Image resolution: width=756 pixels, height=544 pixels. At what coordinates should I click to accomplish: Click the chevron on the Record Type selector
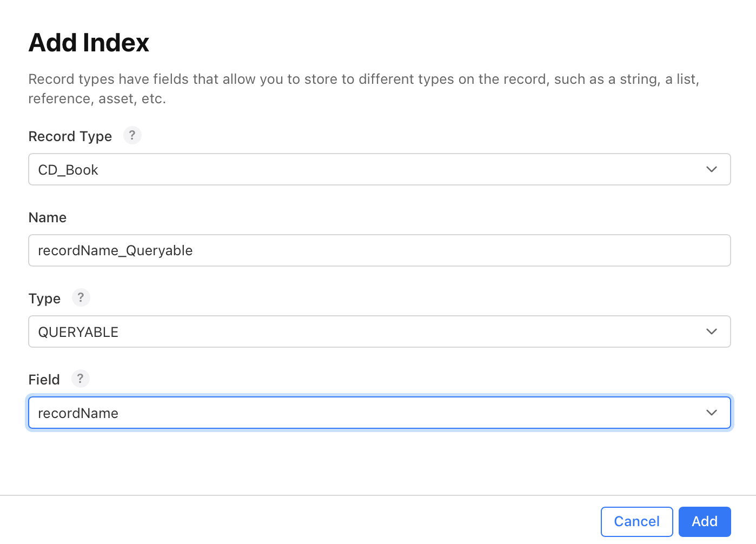[712, 169]
